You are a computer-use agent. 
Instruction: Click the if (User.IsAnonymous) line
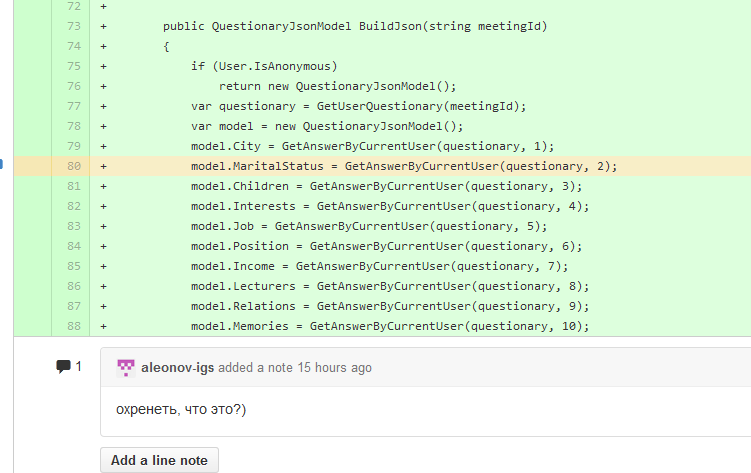click(x=264, y=66)
